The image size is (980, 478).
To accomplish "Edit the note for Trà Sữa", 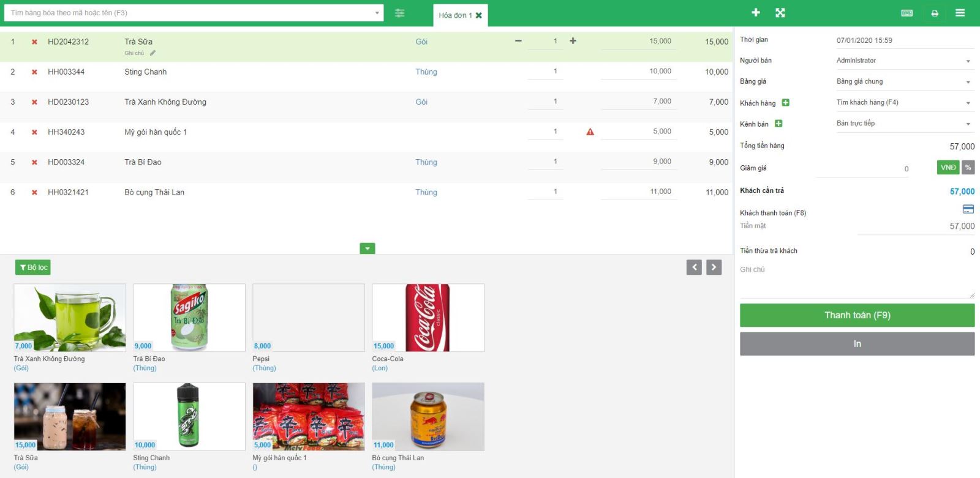I will (153, 53).
